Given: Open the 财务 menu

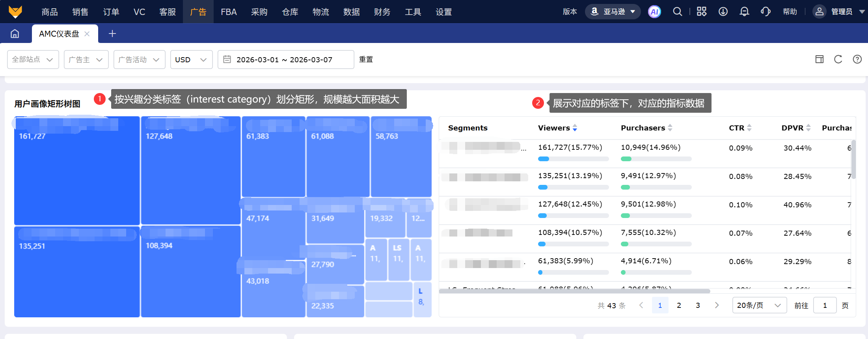Looking at the screenshot, I should (382, 12).
